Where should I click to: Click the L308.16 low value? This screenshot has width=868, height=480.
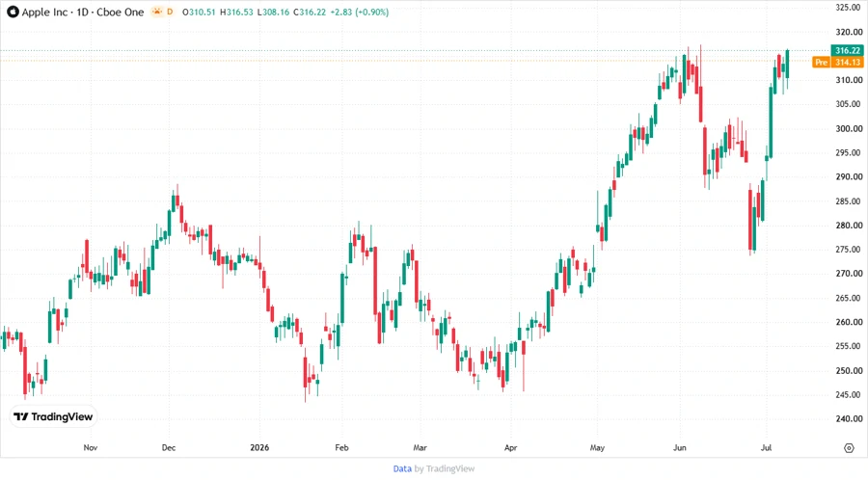(274, 12)
